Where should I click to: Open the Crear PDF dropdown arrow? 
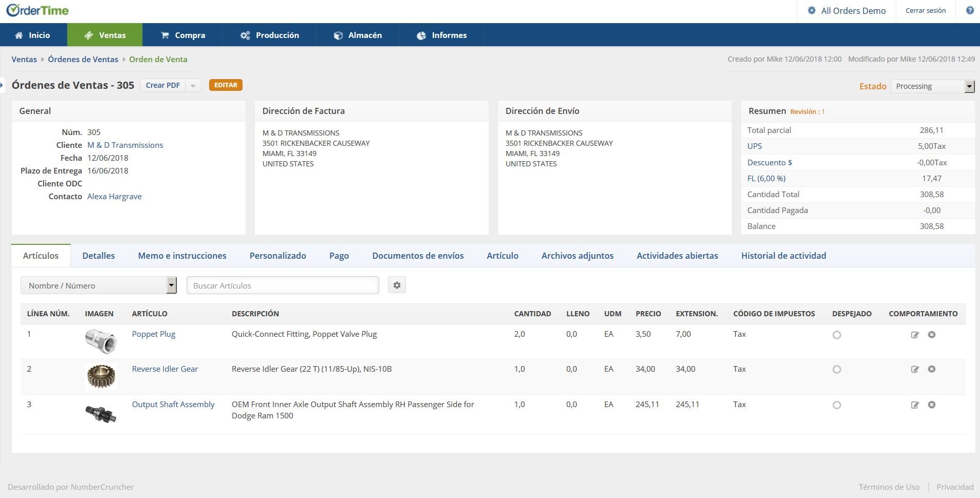point(193,86)
